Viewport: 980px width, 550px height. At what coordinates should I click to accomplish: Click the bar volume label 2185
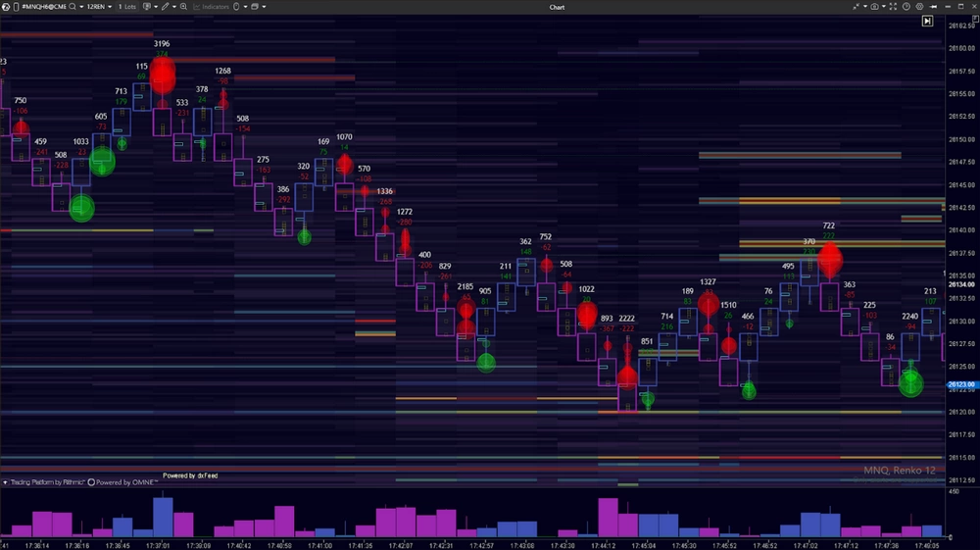pos(465,286)
